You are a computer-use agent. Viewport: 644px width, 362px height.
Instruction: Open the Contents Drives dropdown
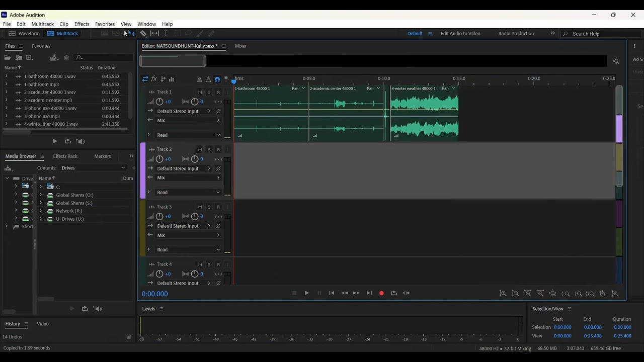(x=93, y=168)
